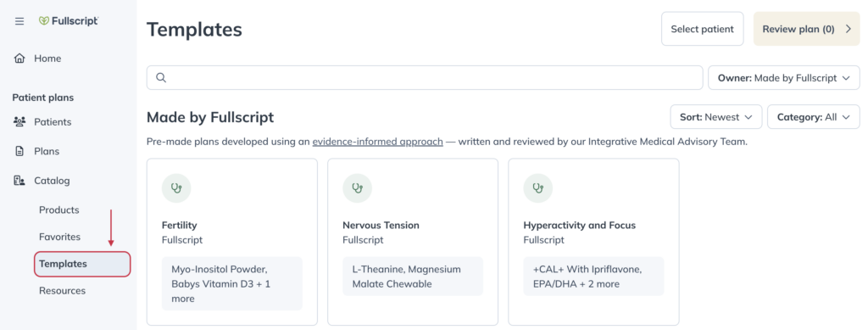This screenshot has width=868, height=330.
Task: Click the Select patient button
Action: (703, 29)
